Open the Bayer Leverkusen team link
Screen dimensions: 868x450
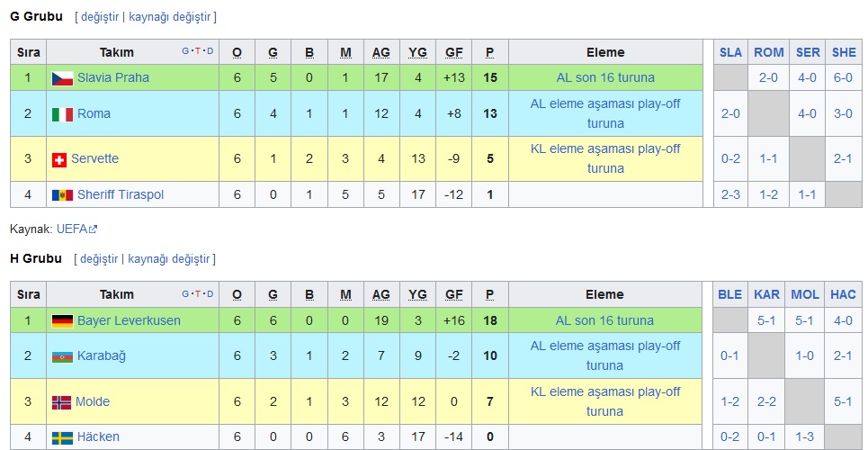click(x=129, y=320)
